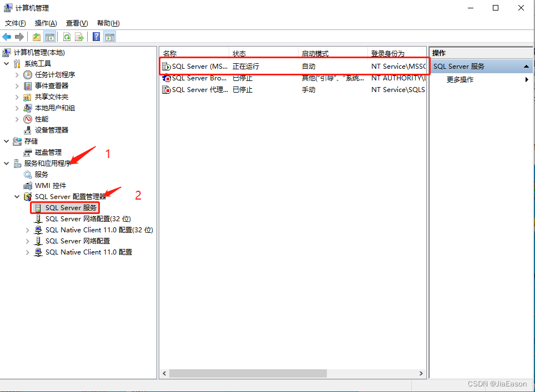This screenshot has height=392, width=535.
Task: Toggle Show/Hide Action Pane toolbar icon
Action: [110, 37]
